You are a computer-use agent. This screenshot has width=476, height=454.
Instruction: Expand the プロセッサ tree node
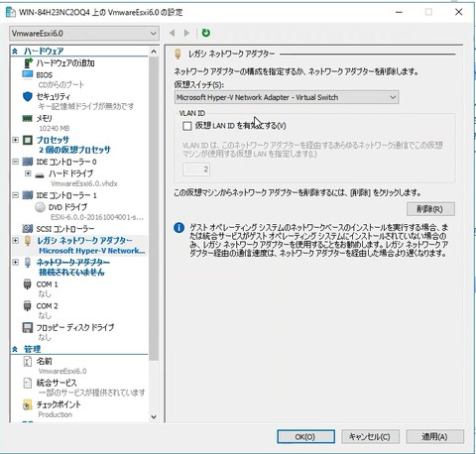pyautogui.click(x=15, y=140)
